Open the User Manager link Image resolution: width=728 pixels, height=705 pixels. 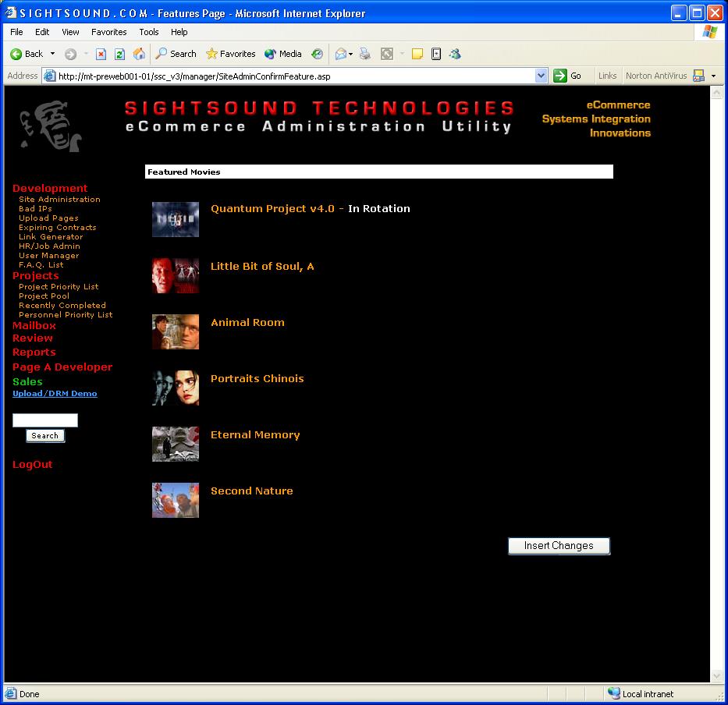click(48, 256)
